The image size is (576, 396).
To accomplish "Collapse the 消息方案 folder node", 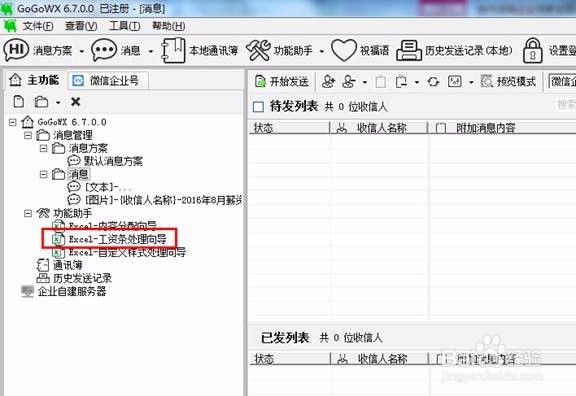I will pyautogui.click(x=43, y=148).
